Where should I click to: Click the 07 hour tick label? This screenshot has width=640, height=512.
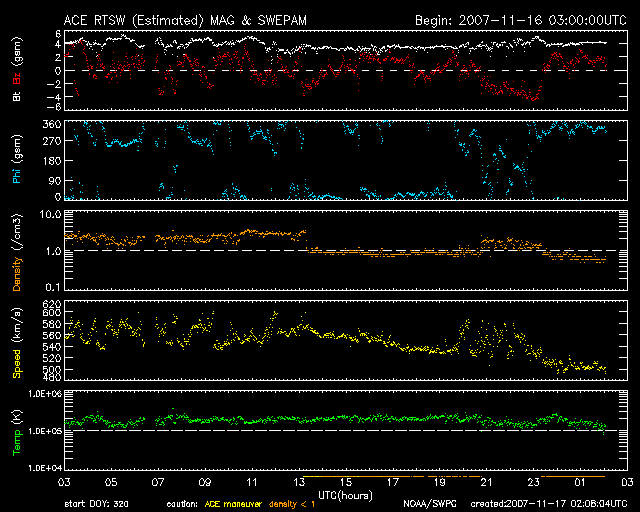tap(157, 482)
